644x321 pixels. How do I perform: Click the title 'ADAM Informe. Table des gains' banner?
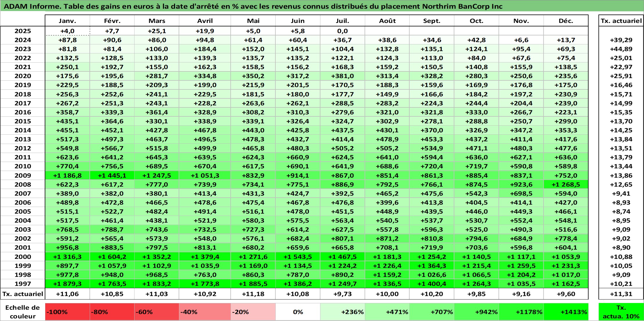pos(322,6)
